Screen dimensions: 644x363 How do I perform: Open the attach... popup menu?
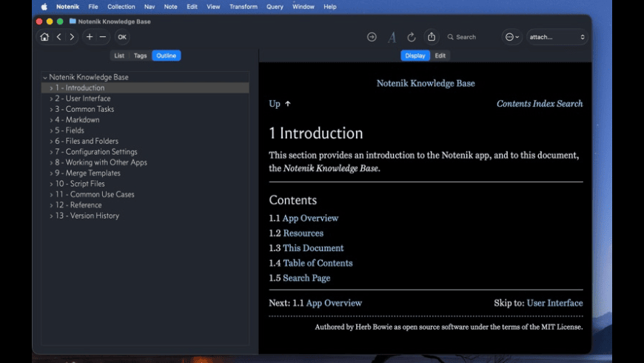[x=557, y=37]
